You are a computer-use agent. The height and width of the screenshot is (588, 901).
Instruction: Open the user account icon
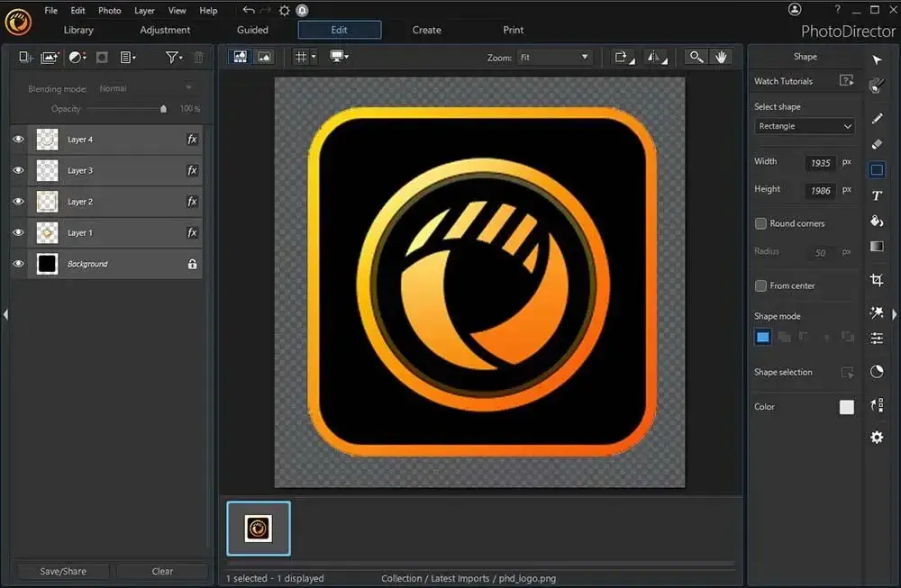coord(795,9)
